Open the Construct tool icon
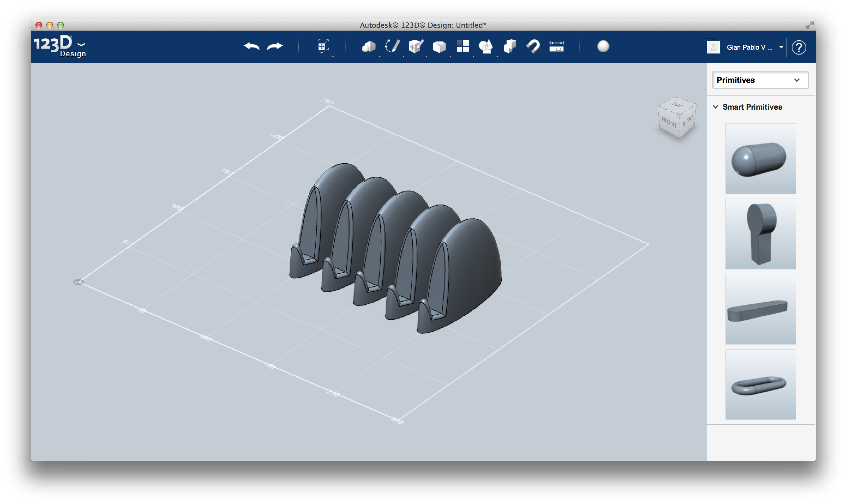 [x=416, y=47]
